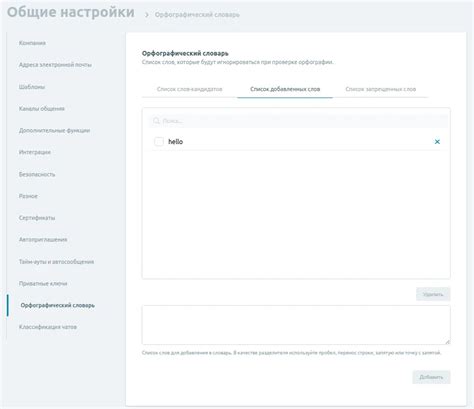Open Адреса электронной почты settings

(55, 65)
